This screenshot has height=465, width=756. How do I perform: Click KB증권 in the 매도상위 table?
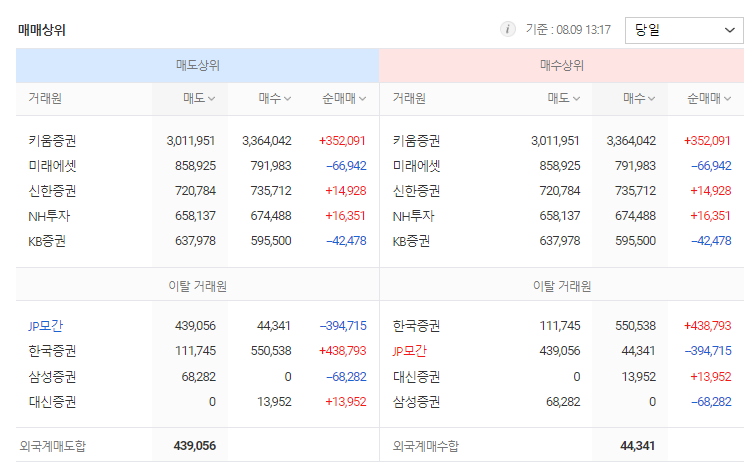tap(47, 241)
